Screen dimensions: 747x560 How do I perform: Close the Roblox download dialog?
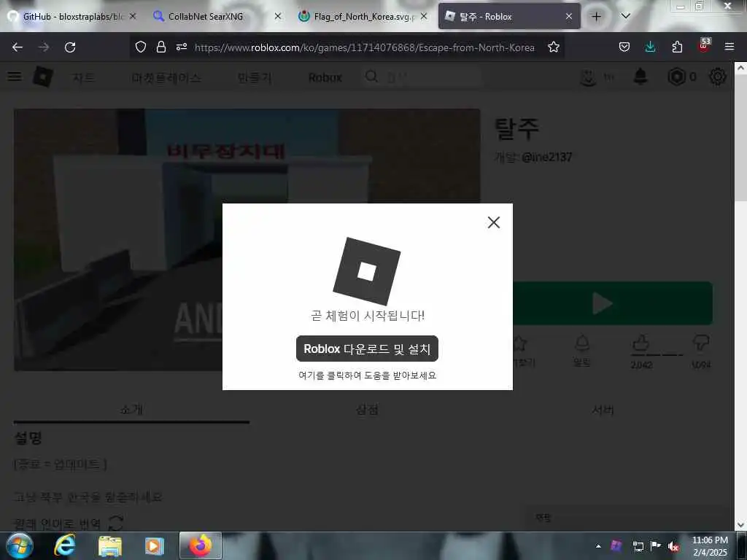pos(494,222)
